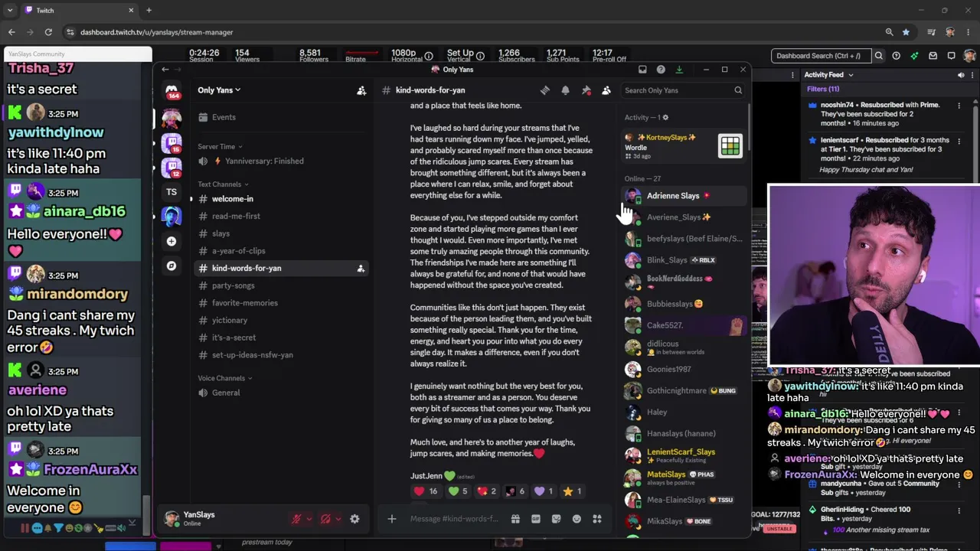
Task: Open the Threads icon in channel header
Action: (545, 90)
